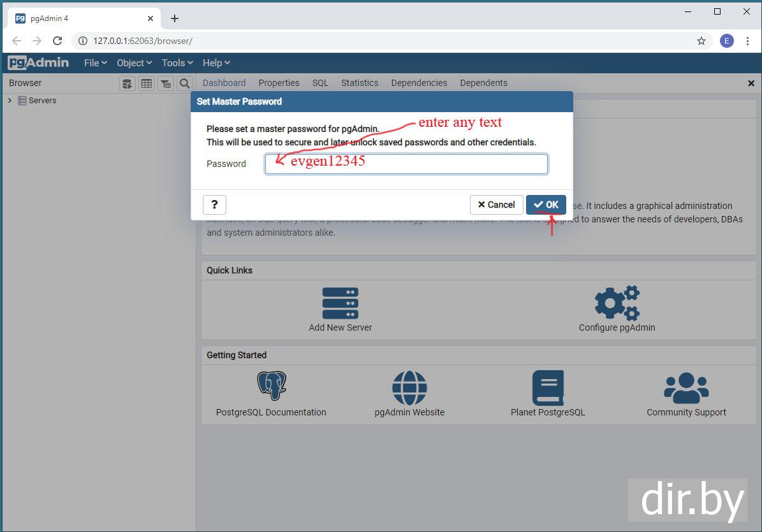
Task: Switch to the Statistics tab
Action: click(x=360, y=83)
